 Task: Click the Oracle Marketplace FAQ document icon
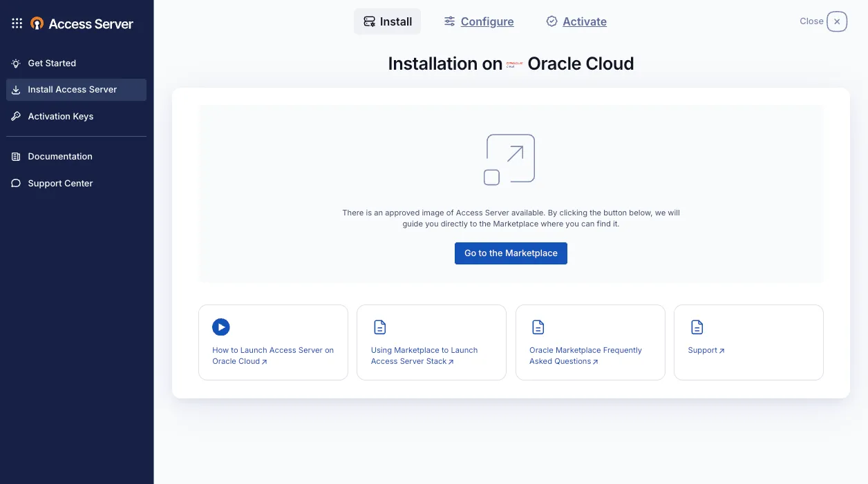[538, 327]
